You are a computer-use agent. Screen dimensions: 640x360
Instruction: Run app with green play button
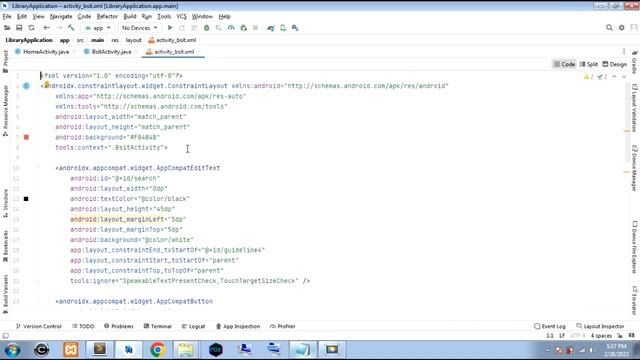170,28
